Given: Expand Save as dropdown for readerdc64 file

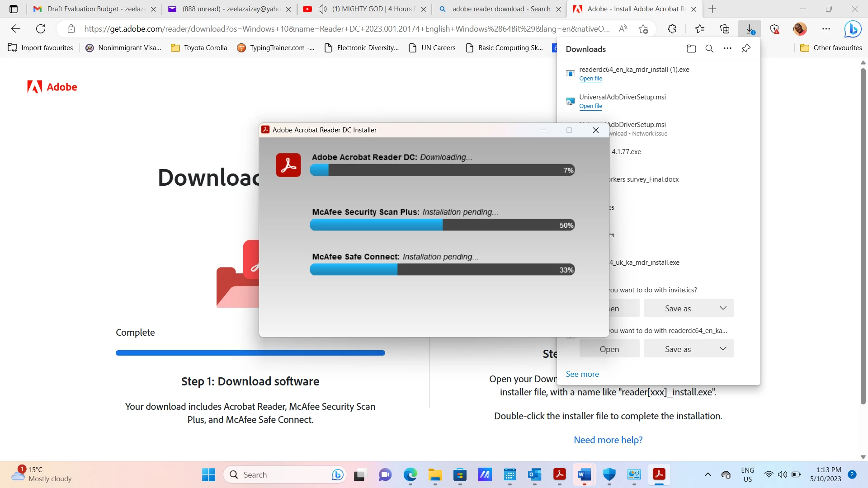Looking at the screenshot, I should pyautogui.click(x=723, y=349).
